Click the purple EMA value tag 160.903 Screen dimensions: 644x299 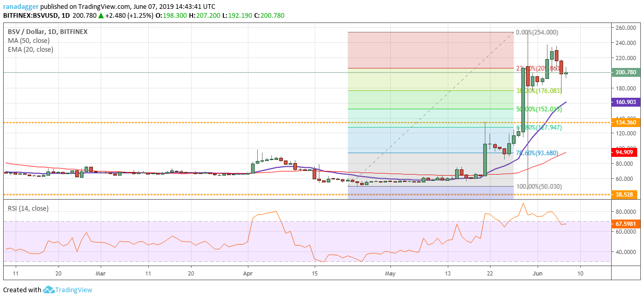[x=625, y=102]
